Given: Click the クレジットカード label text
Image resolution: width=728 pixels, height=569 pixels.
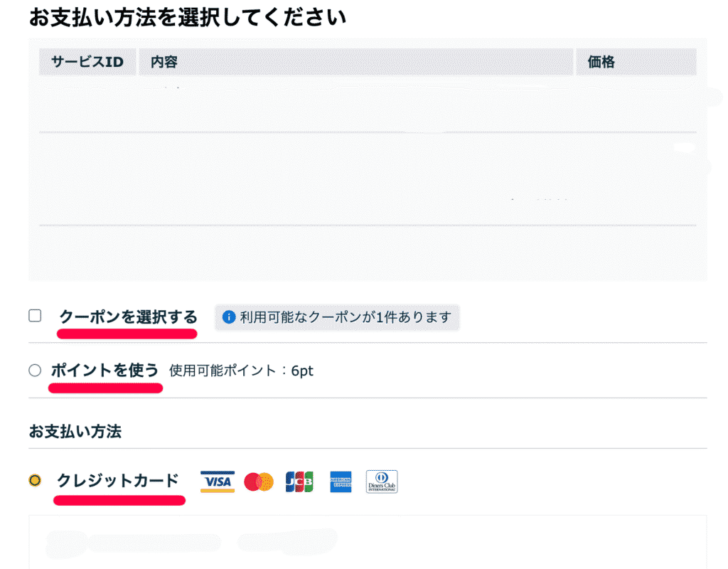Looking at the screenshot, I should point(117,481).
